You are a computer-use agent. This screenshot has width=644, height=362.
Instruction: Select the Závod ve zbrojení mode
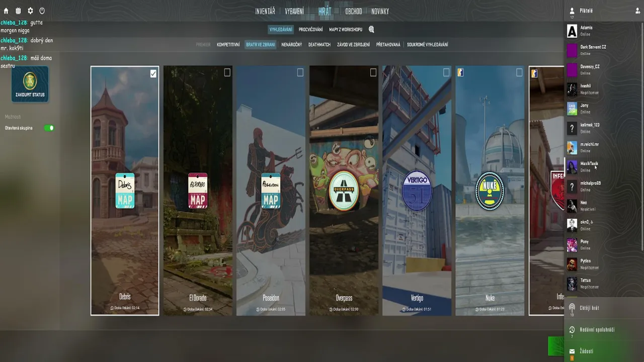point(353,45)
